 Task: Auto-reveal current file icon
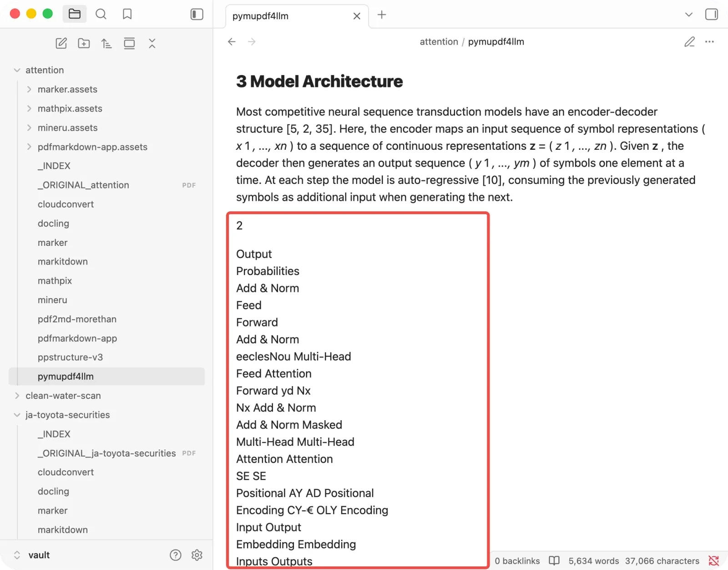click(x=129, y=43)
